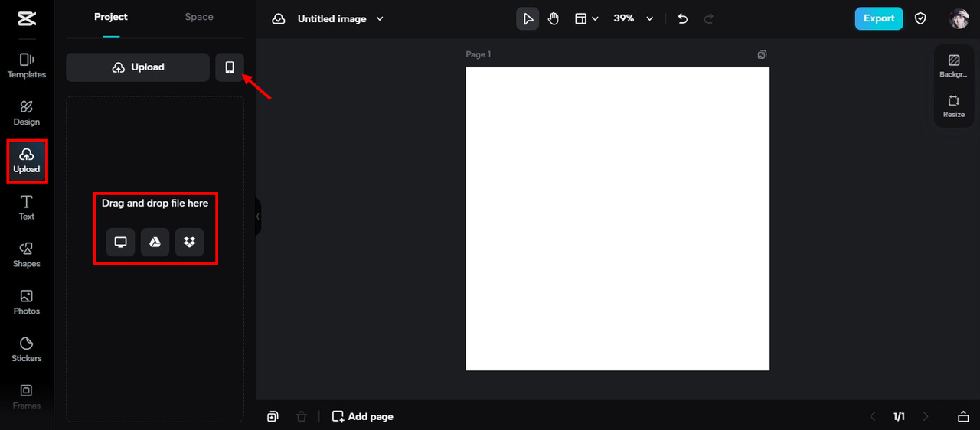This screenshot has width=980, height=430.
Task: Undo the last action
Action: click(683, 18)
